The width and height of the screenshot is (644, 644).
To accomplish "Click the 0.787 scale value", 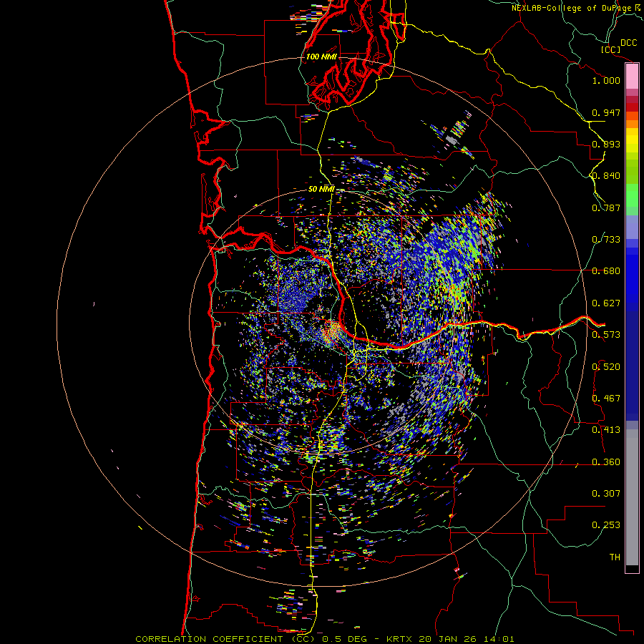I will (x=606, y=208).
